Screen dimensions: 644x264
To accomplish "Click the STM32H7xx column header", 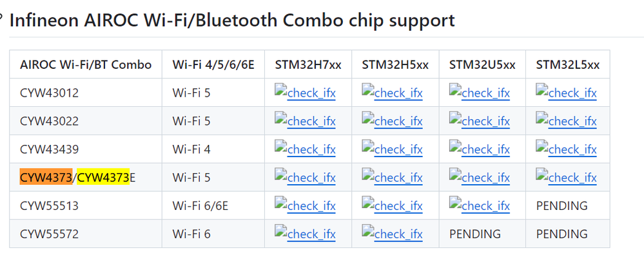I will (x=308, y=64).
